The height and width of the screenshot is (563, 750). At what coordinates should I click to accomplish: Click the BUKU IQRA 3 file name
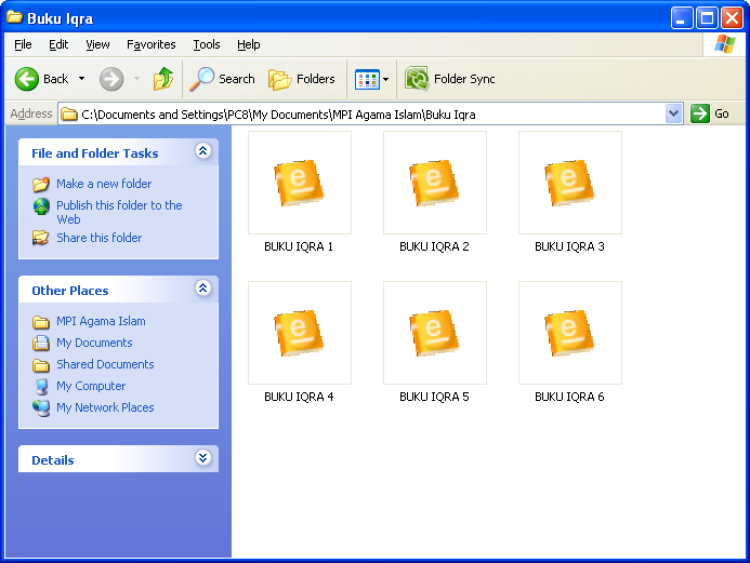[570, 246]
